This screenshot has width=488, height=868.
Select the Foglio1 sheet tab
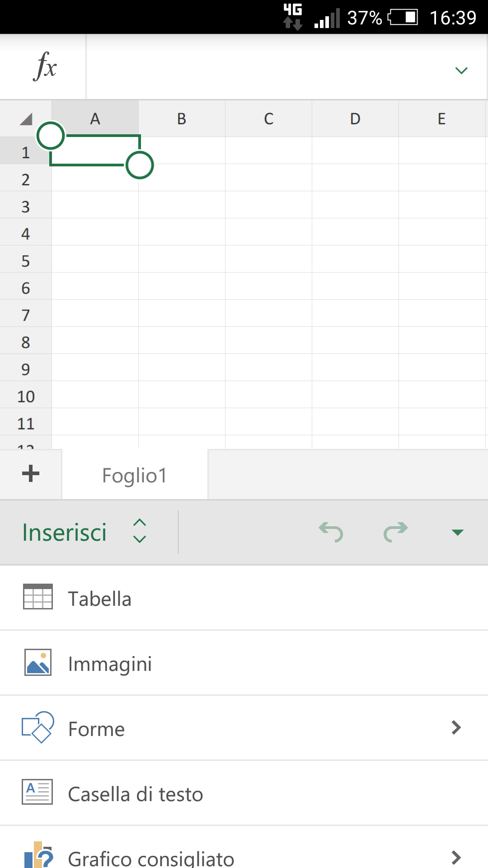[x=135, y=475]
